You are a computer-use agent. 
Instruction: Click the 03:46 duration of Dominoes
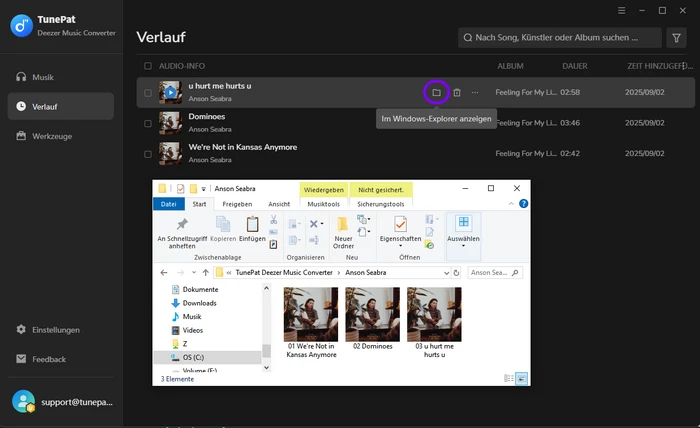coord(570,123)
